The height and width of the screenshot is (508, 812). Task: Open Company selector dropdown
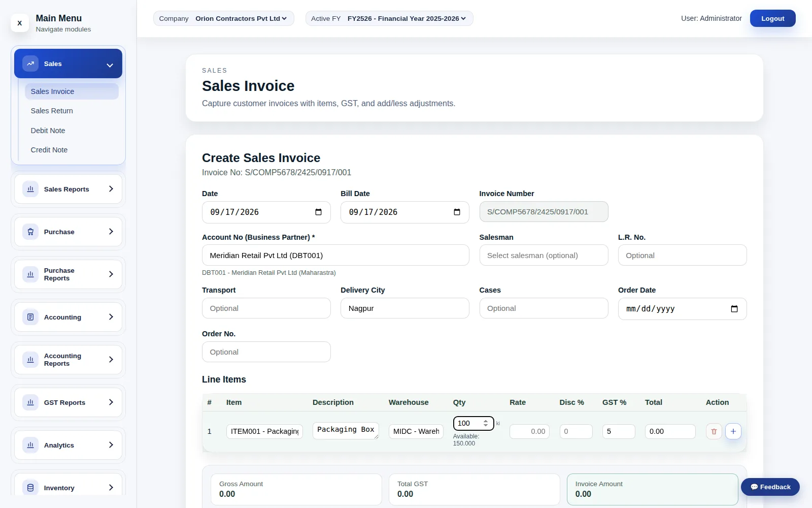coord(241,18)
